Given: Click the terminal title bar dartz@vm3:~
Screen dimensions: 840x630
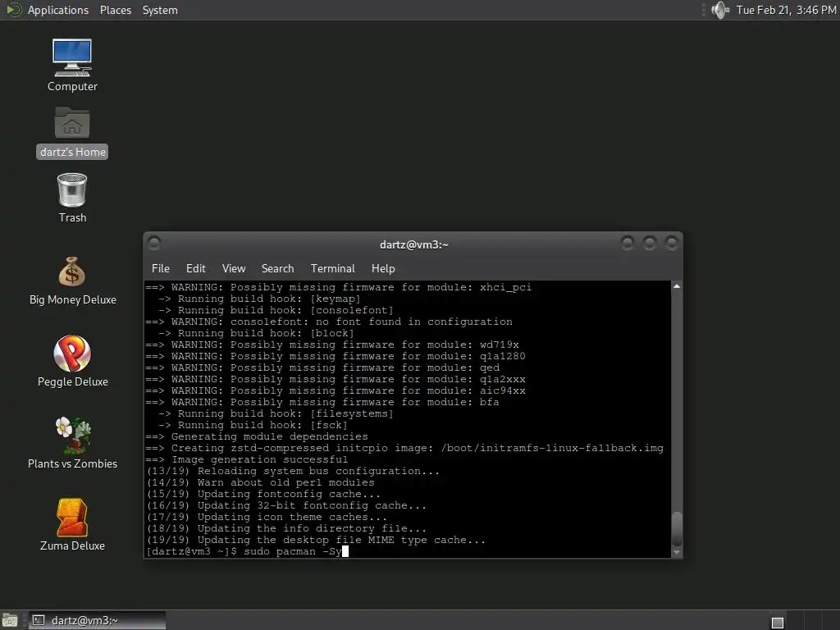Looking at the screenshot, I should (x=413, y=244).
